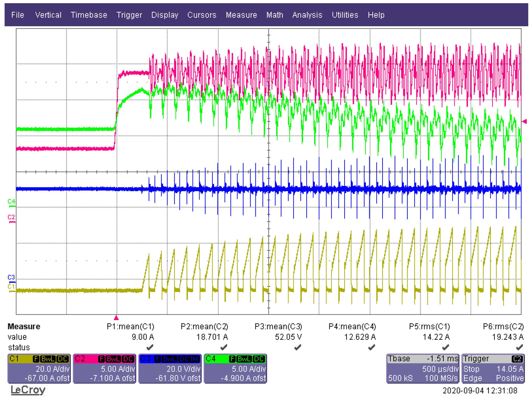The height and width of the screenshot is (400, 532).
Task: Open the Math menu
Action: click(x=275, y=15)
